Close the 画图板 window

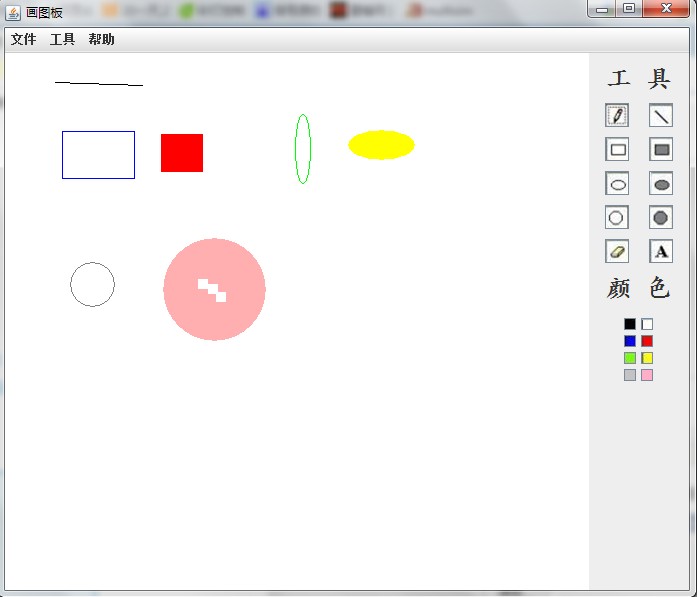tap(666, 8)
